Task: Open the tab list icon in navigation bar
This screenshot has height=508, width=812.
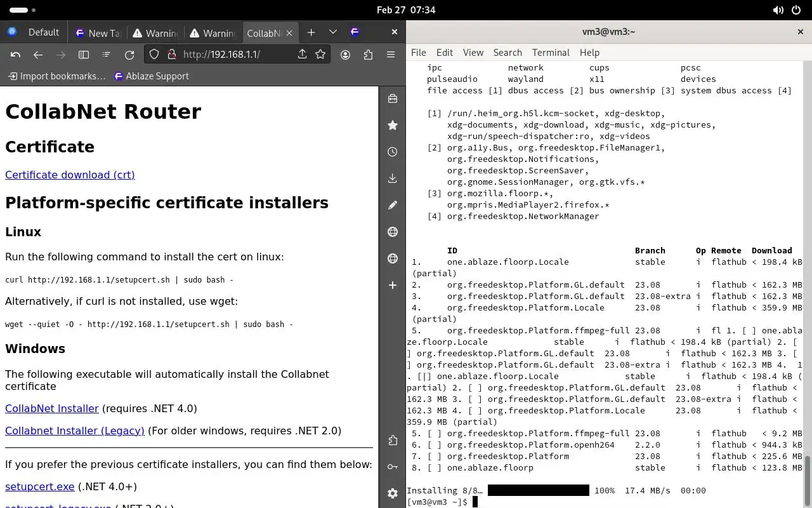Action: 107,55
